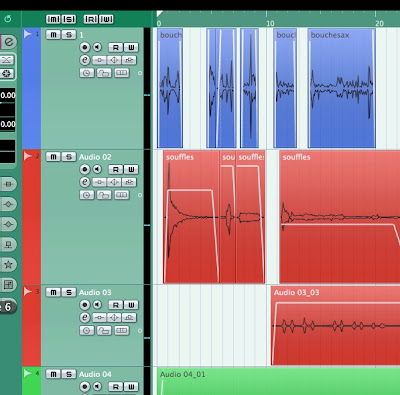Toggle global Read [R] for all tracks

tap(91, 19)
